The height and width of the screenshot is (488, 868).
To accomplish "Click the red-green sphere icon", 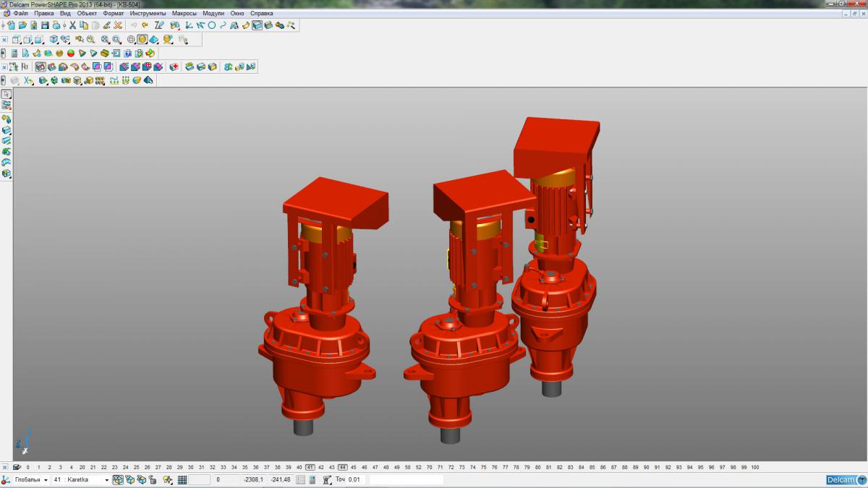I will click(x=71, y=53).
